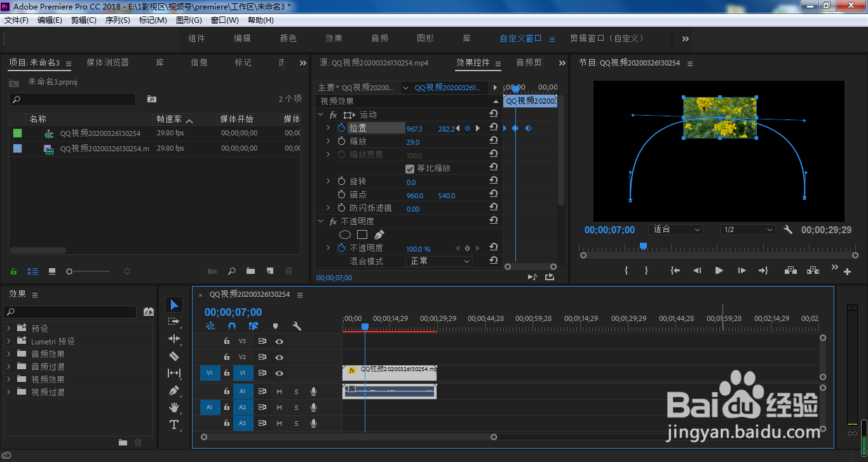
Task: Switch to 音频 workspace
Action: (x=380, y=38)
